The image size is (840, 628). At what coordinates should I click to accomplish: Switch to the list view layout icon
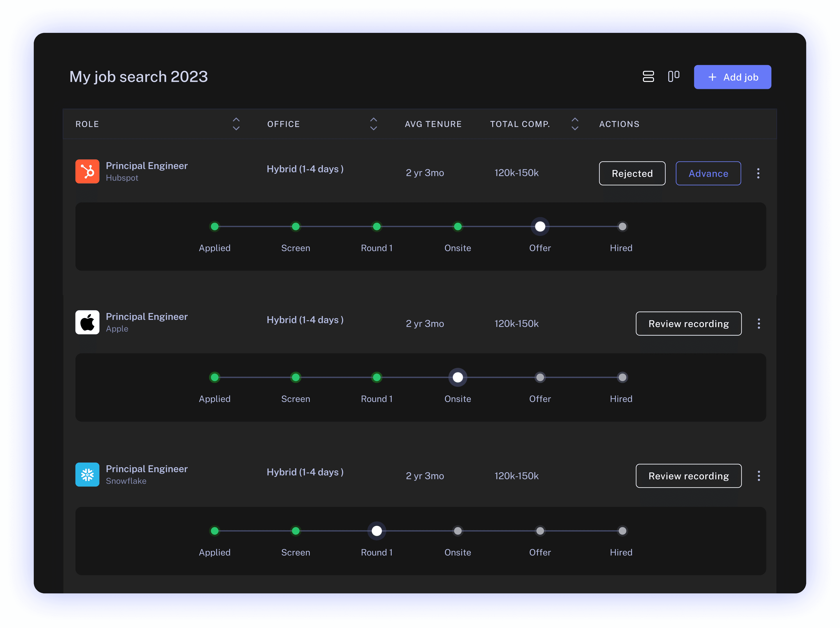coord(648,77)
